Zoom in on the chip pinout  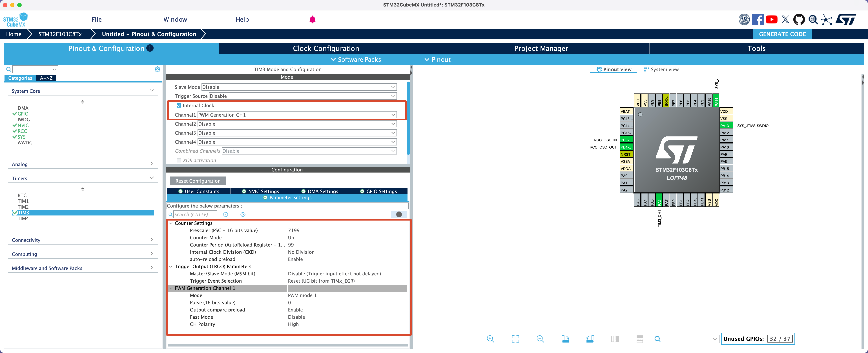tap(490, 339)
